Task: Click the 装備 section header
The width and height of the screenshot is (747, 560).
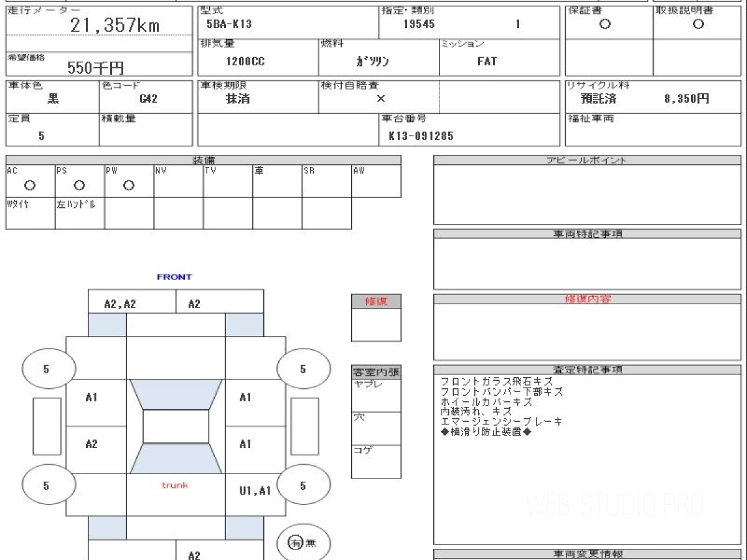Action: (204, 161)
